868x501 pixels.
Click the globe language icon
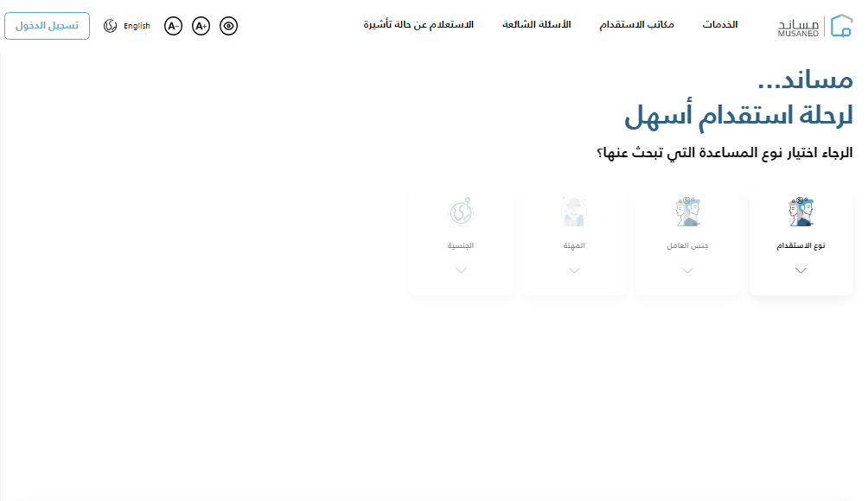pos(110,26)
